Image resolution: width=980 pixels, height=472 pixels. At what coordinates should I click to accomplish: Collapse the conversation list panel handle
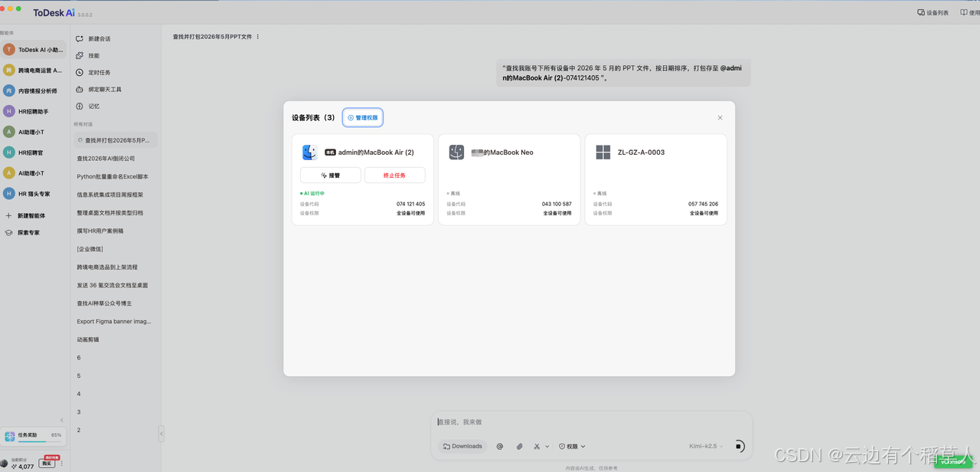click(161, 434)
